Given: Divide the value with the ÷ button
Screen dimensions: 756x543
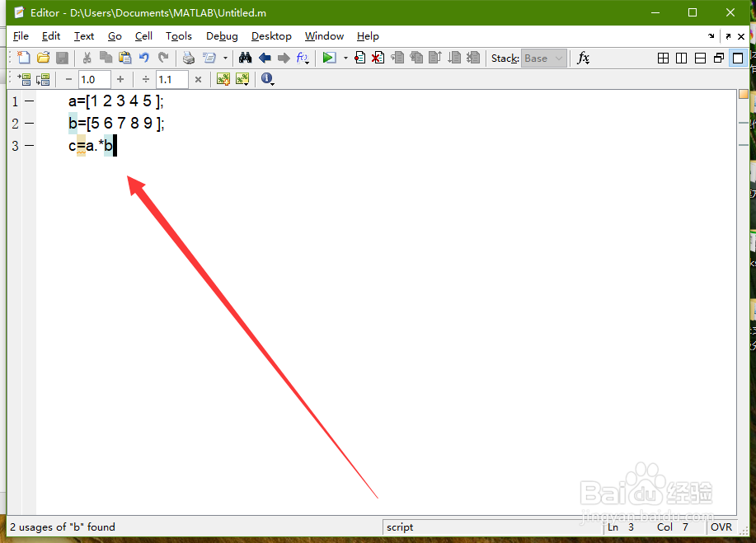Looking at the screenshot, I should pyautogui.click(x=146, y=79).
